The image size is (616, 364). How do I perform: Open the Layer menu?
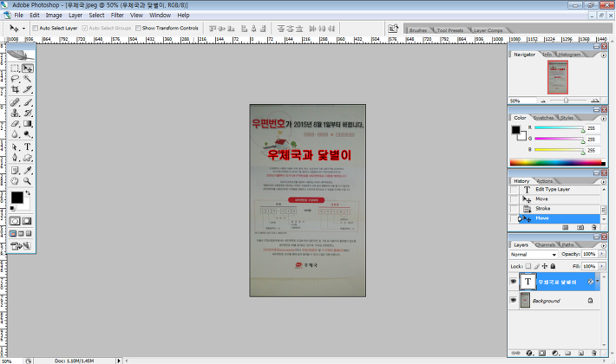tap(75, 16)
